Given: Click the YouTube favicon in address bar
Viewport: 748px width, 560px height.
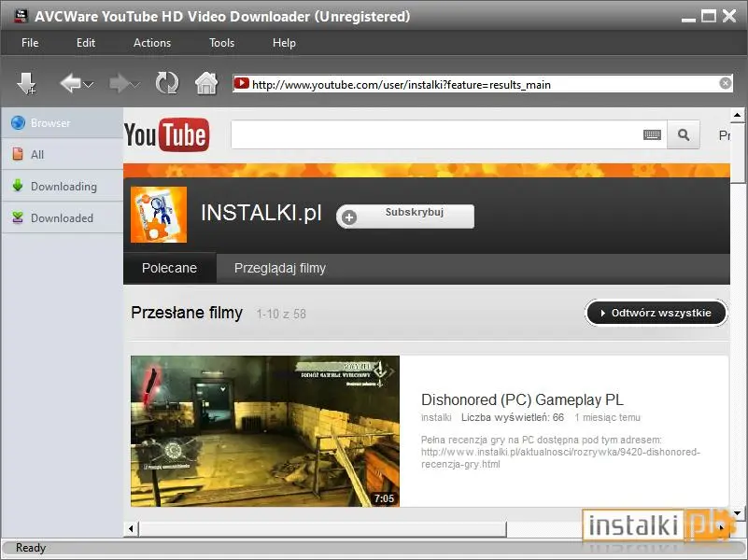Looking at the screenshot, I should pos(241,84).
